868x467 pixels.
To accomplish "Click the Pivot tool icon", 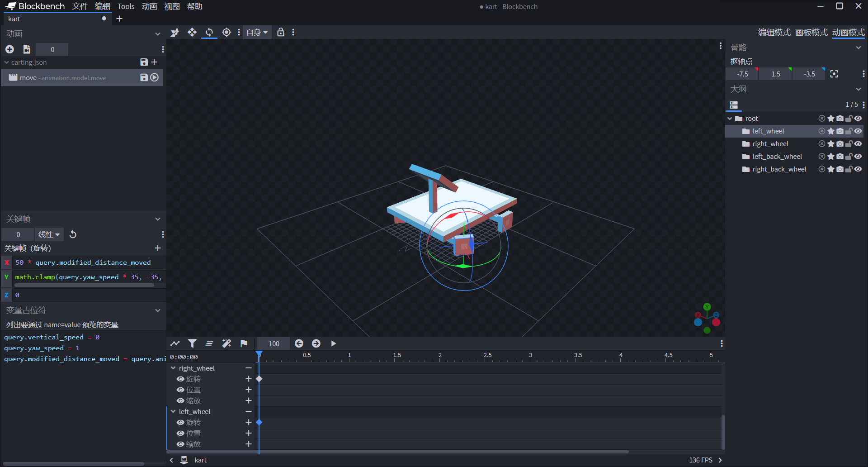I will tap(226, 32).
